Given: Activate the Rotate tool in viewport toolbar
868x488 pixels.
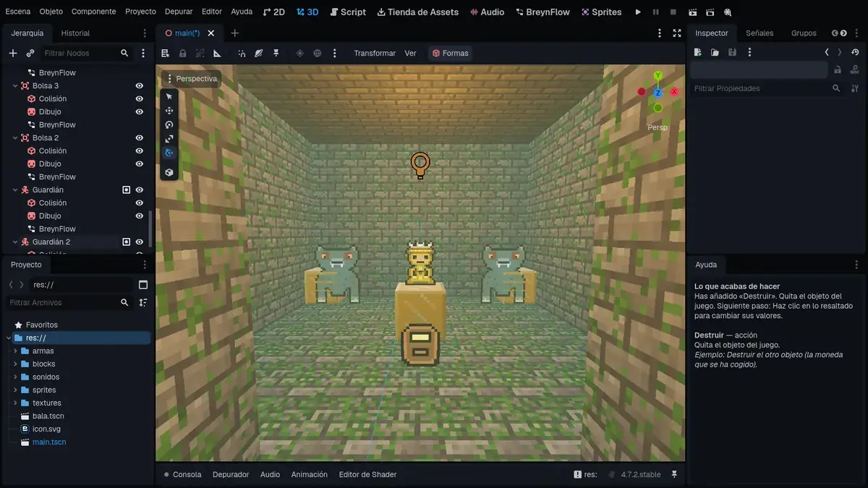Looking at the screenshot, I should [169, 124].
